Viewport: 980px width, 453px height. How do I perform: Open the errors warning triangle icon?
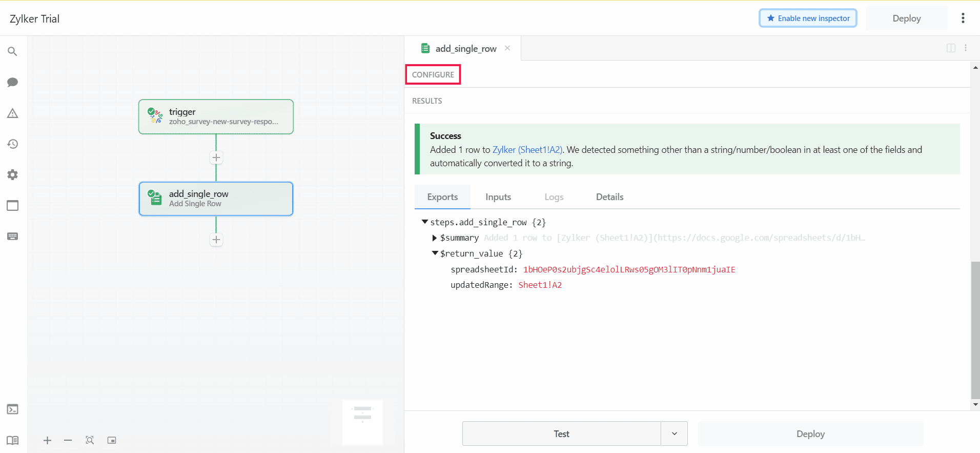(x=12, y=113)
